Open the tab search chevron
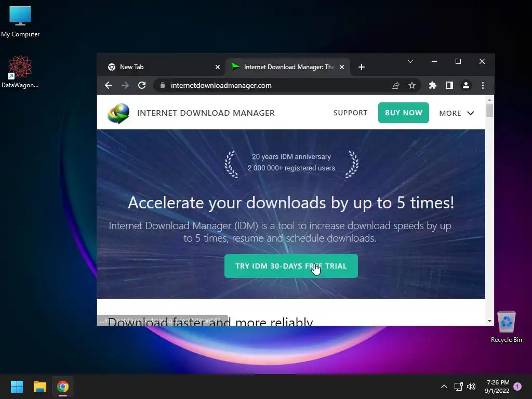The image size is (532, 399). [x=410, y=61]
